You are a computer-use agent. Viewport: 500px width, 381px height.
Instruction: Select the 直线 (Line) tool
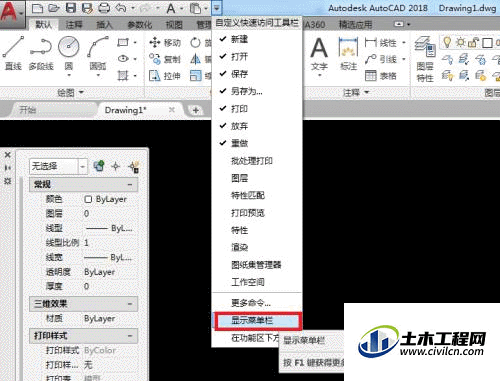13,53
